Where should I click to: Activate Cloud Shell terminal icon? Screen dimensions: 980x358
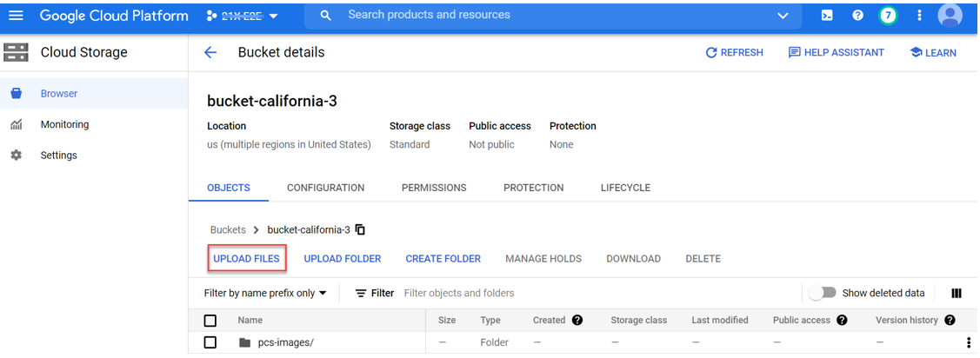point(827,16)
